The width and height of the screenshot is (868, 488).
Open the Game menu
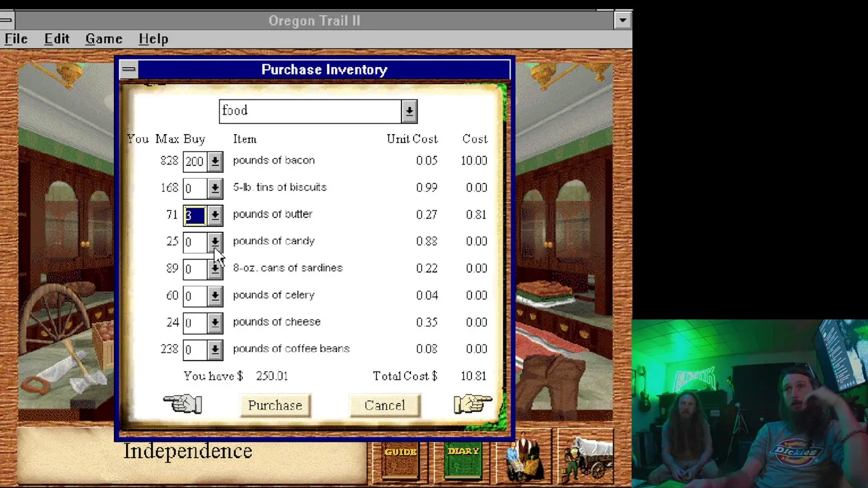click(104, 39)
